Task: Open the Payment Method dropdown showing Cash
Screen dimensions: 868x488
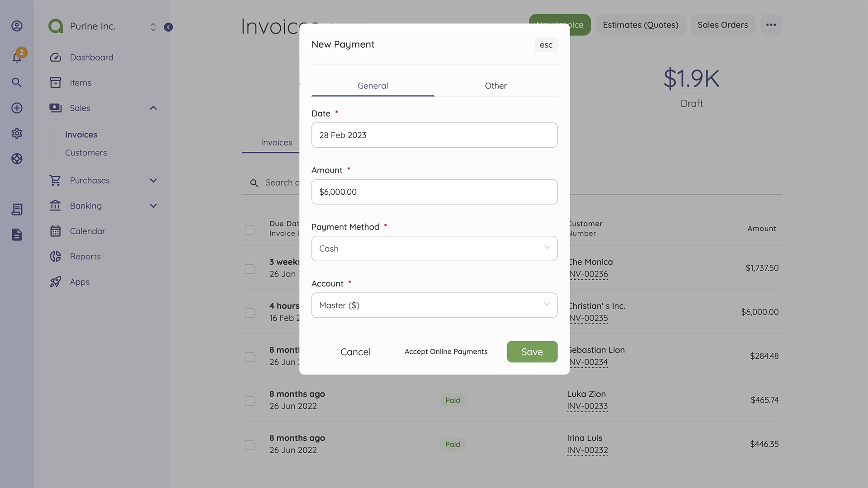Action: pyautogui.click(x=434, y=248)
